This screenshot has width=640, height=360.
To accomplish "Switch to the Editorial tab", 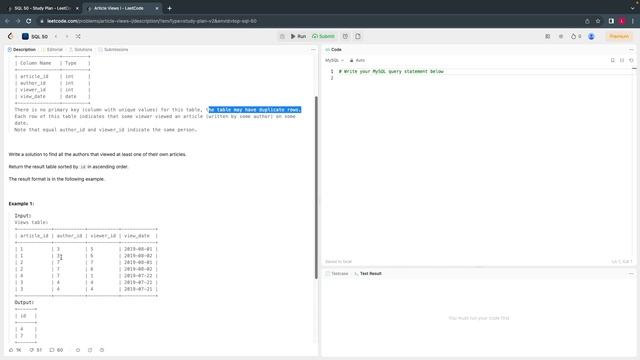I will (52, 49).
